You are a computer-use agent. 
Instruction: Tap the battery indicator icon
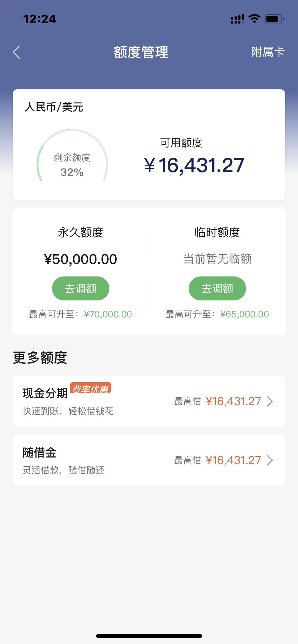tap(274, 19)
